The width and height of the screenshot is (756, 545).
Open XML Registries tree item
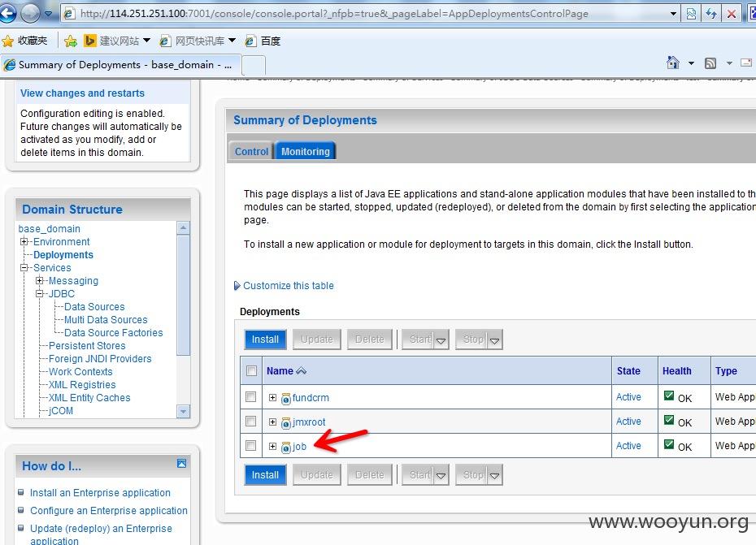(82, 384)
